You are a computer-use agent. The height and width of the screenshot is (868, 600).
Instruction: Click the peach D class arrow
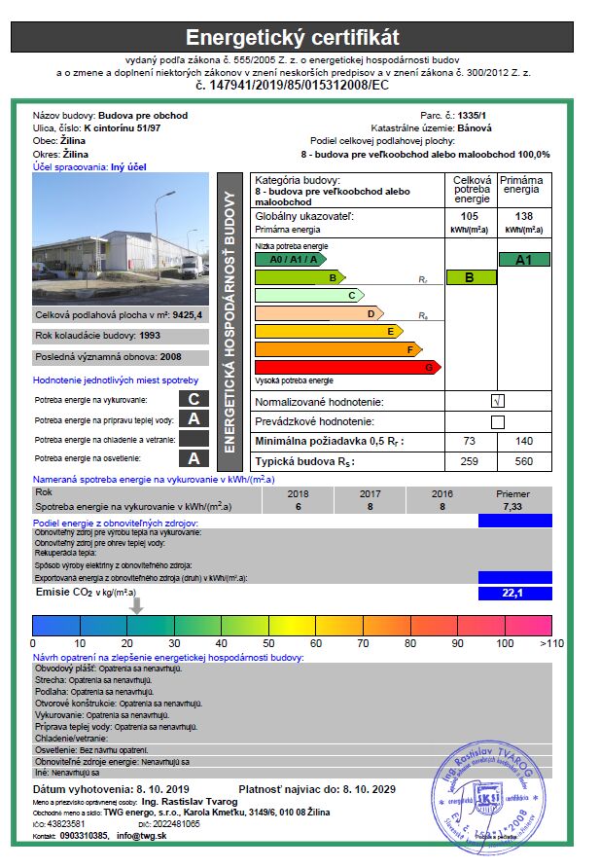coord(319,313)
